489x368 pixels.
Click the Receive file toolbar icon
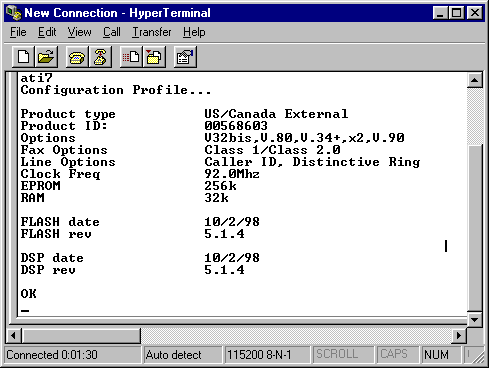tap(154, 57)
